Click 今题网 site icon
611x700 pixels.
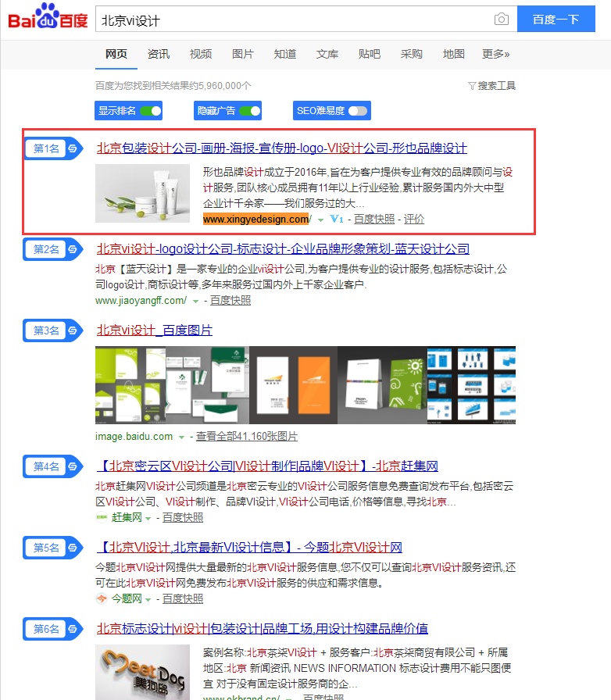pyautogui.click(x=102, y=598)
